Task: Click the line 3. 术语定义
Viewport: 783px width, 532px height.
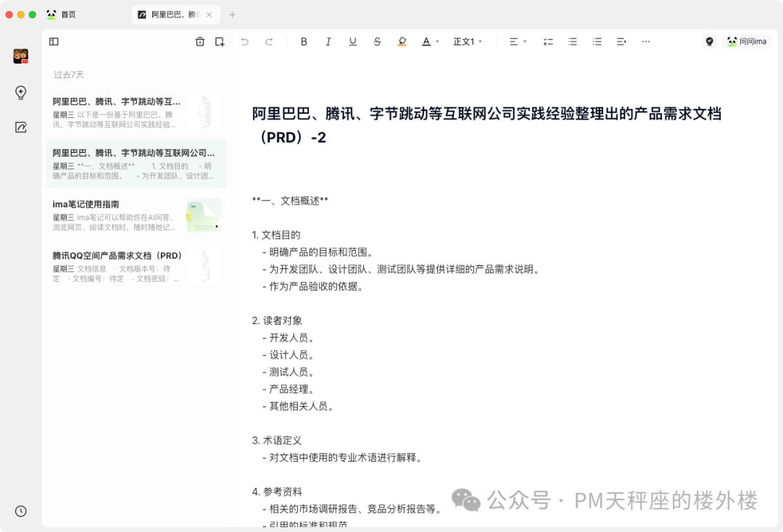Action: 277,440
